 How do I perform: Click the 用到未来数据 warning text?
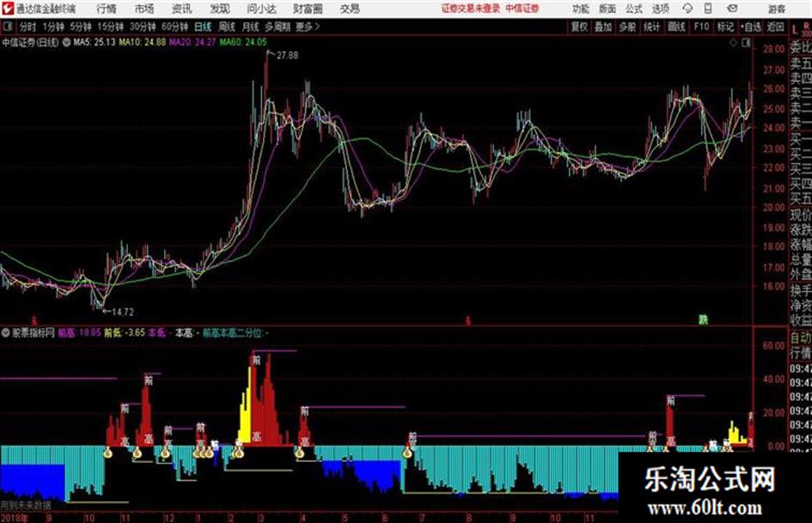pos(26,505)
